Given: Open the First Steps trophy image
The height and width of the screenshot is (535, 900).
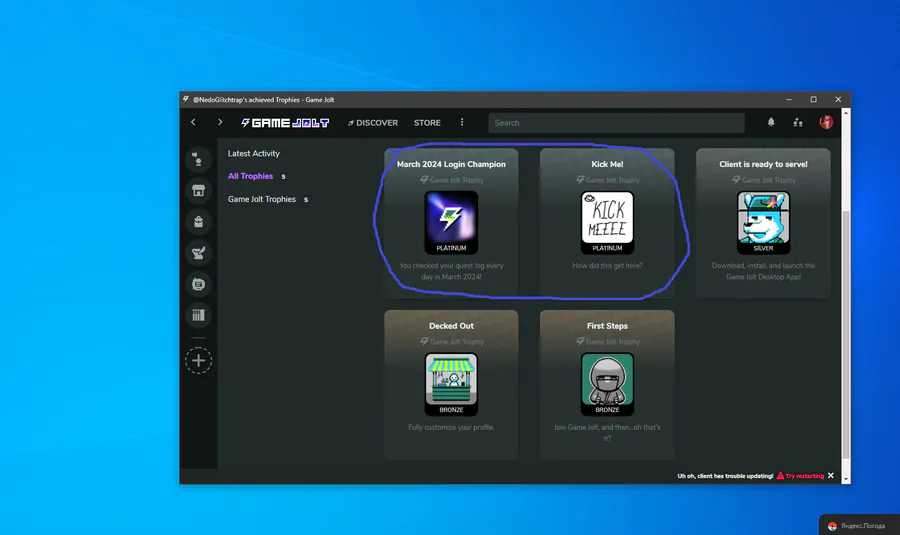Looking at the screenshot, I should (607, 384).
